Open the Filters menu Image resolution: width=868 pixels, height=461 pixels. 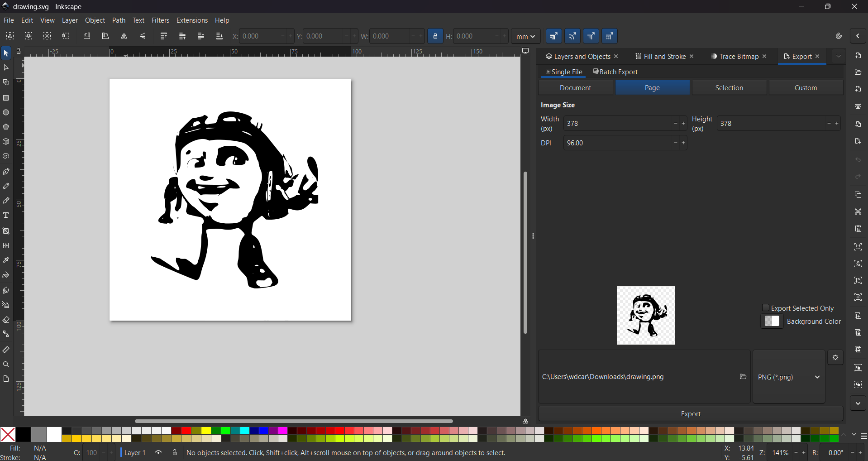160,20
